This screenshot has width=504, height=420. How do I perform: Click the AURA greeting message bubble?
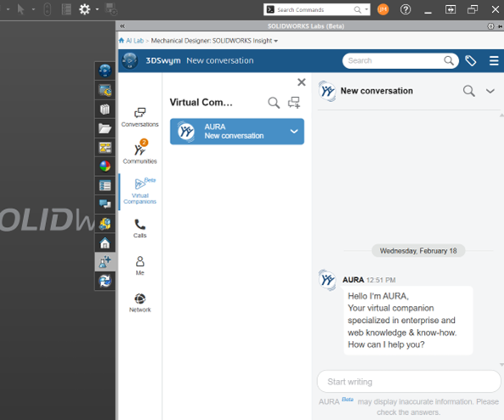pyautogui.click(x=408, y=321)
